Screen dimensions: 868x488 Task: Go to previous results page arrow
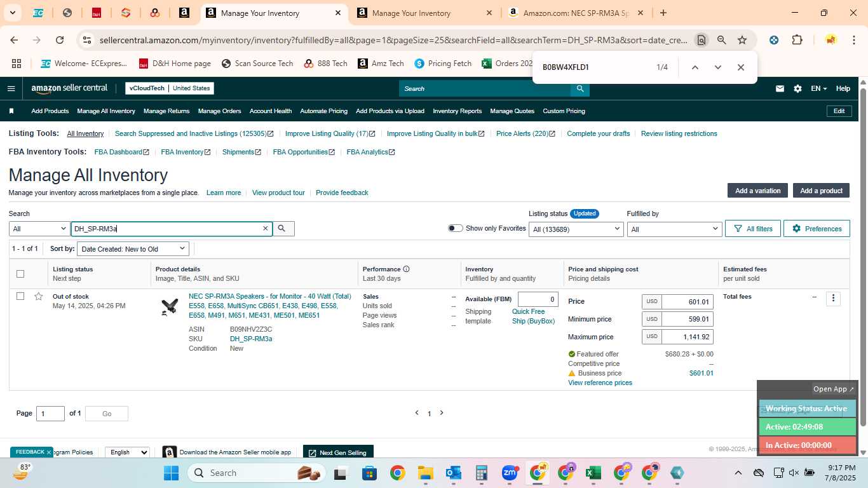(417, 413)
